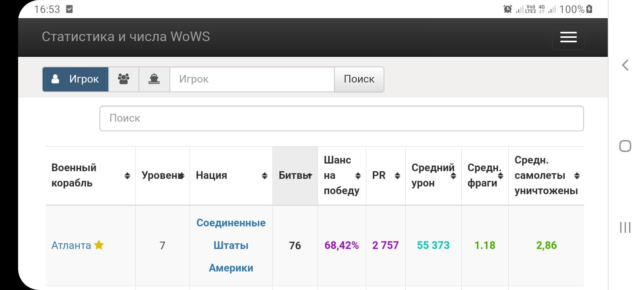Click the average frags value 1.18
This screenshot has width=644, height=290.
click(x=485, y=245)
